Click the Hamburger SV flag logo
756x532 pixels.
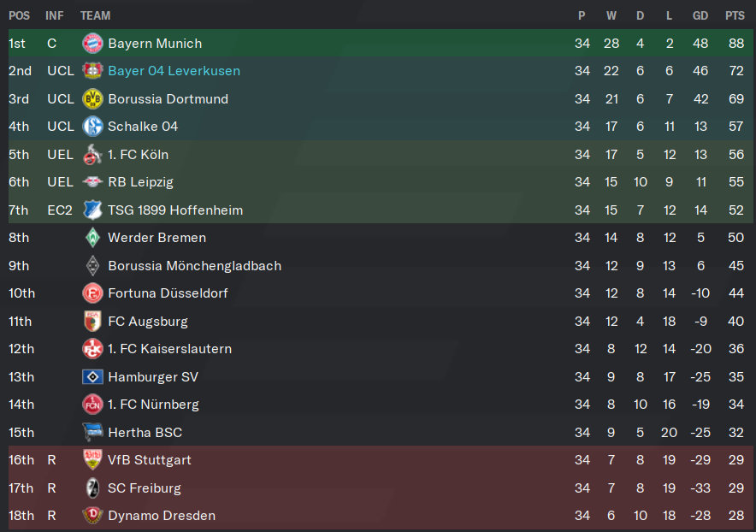click(x=92, y=376)
